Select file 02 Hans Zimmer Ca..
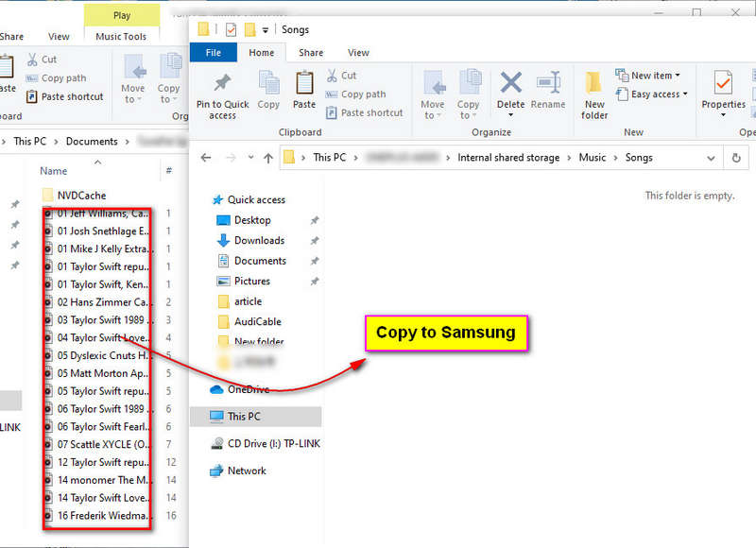Viewport: 756px width, 548px height. [96, 302]
